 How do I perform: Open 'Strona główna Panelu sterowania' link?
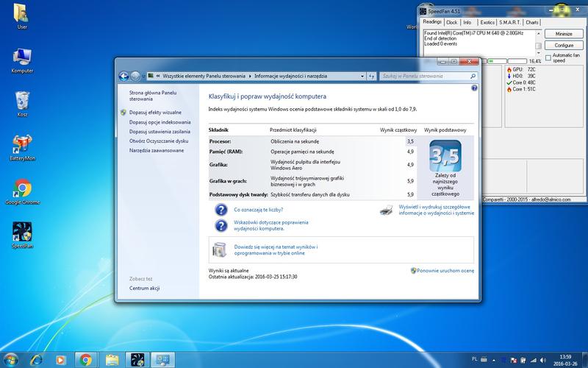pos(153,96)
